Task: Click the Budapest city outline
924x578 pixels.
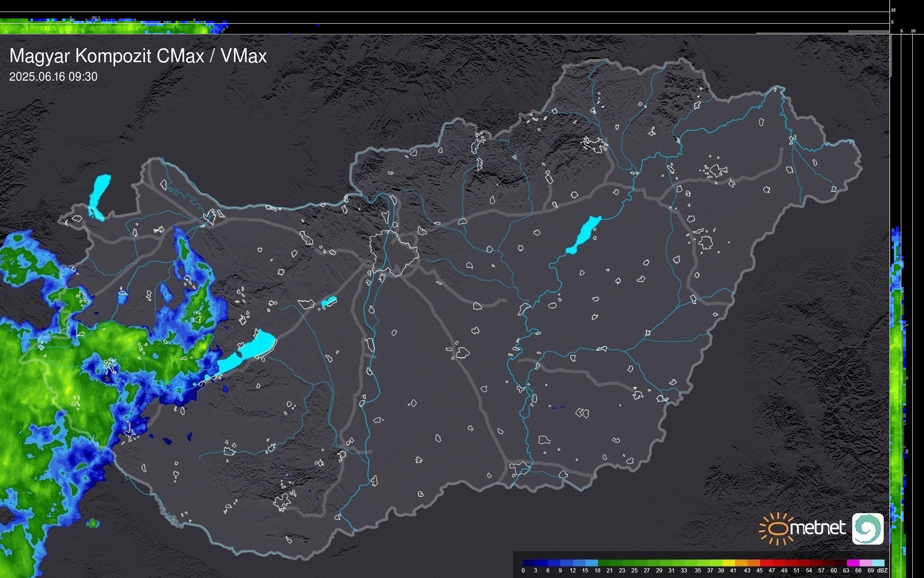Action: coord(394,253)
